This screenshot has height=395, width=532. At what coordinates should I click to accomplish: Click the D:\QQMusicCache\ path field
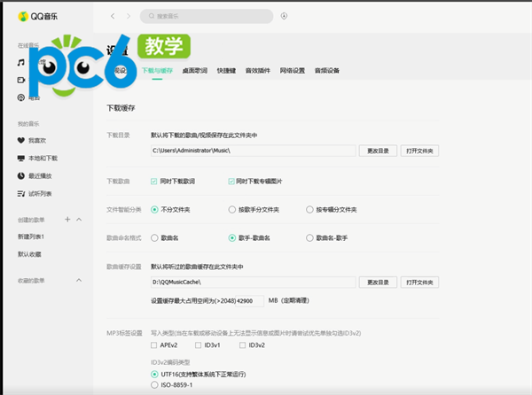253,283
